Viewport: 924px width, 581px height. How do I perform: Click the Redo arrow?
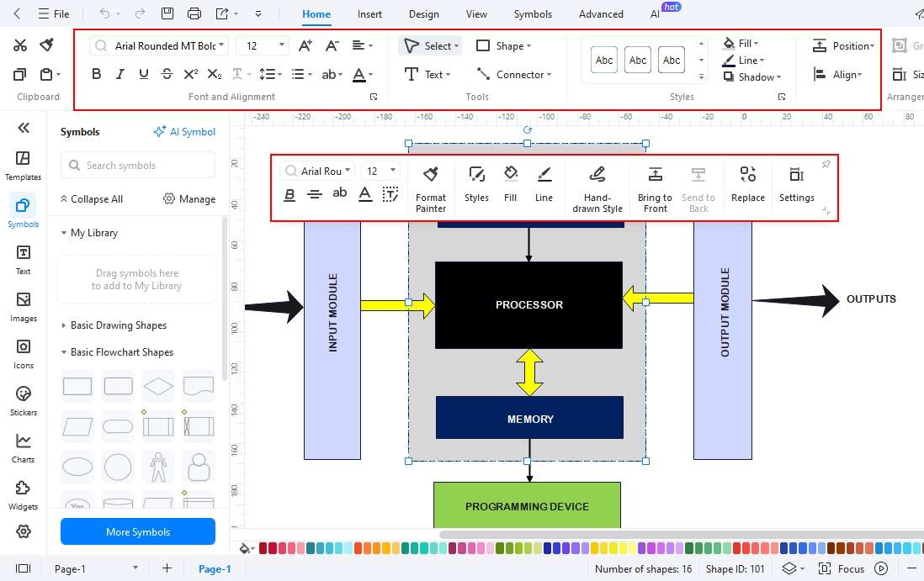click(x=140, y=13)
